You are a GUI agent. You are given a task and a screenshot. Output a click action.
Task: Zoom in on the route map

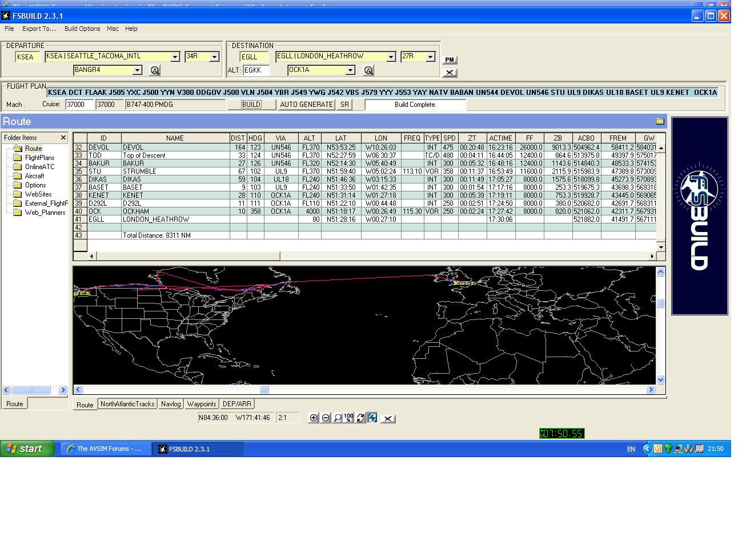(x=314, y=418)
